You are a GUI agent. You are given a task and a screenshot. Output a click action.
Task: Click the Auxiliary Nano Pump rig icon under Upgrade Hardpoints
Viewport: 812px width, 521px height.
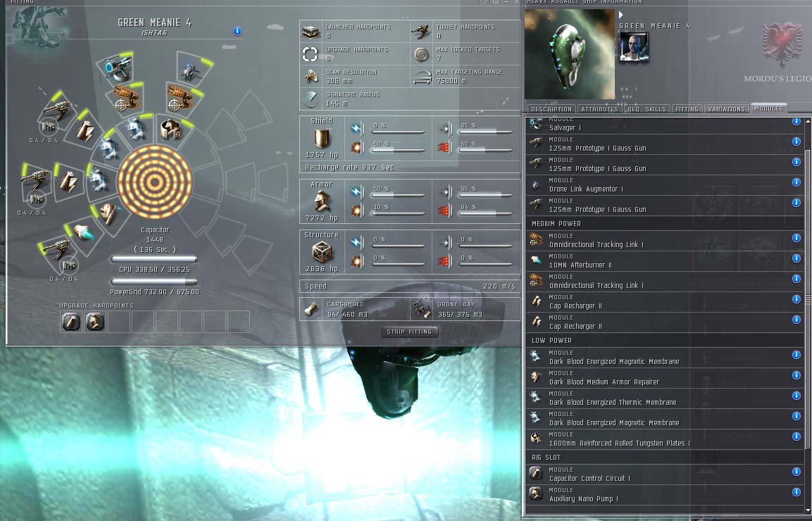pyautogui.click(x=95, y=322)
